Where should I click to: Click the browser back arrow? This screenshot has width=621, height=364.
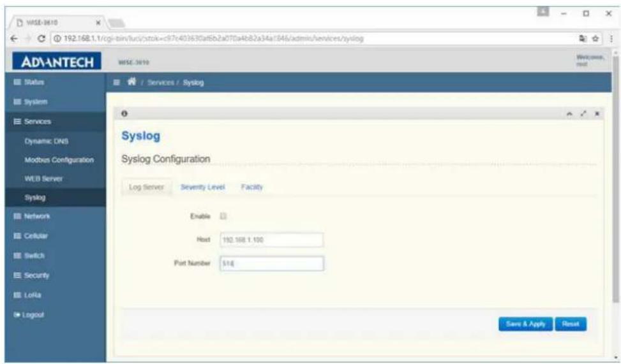click(x=14, y=38)
